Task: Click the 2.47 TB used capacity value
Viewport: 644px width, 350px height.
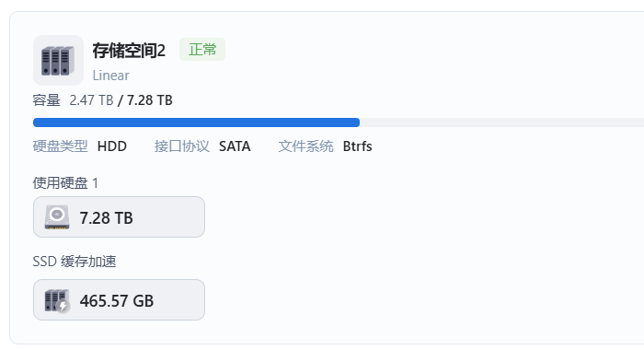Action: point(91,100)
